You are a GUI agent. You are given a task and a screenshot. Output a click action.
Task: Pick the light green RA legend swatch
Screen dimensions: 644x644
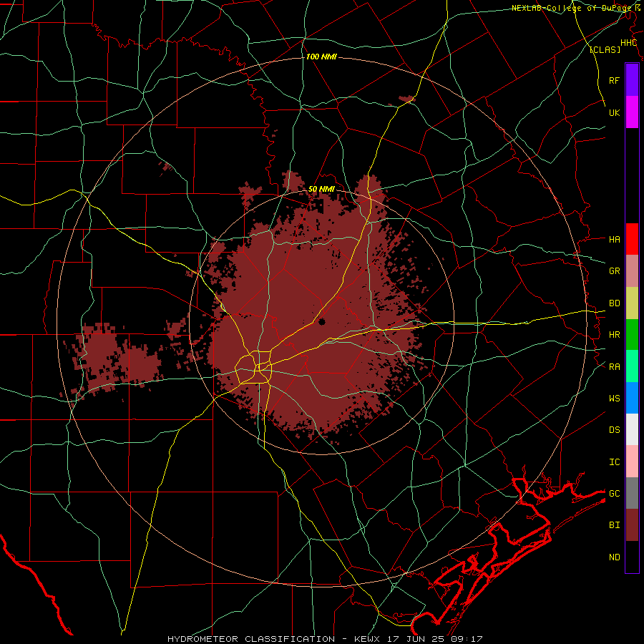[632, 366]
